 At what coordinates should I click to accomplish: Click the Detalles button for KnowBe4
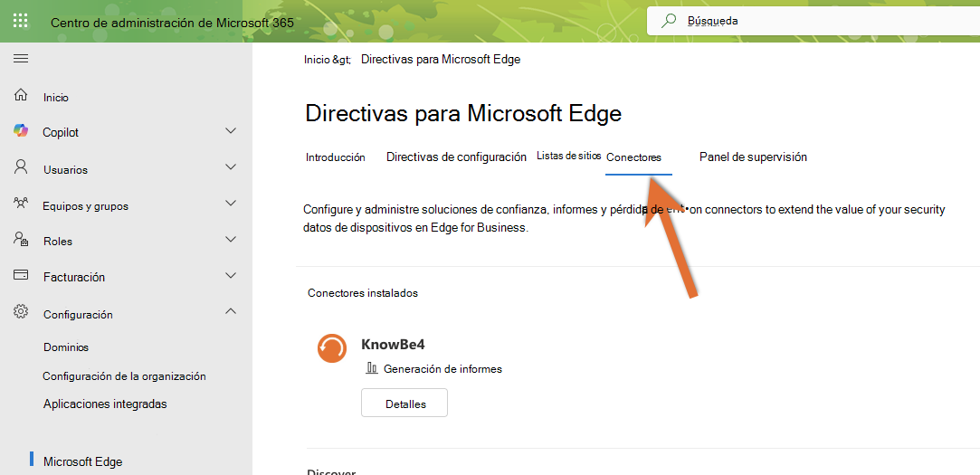(404, 404)
